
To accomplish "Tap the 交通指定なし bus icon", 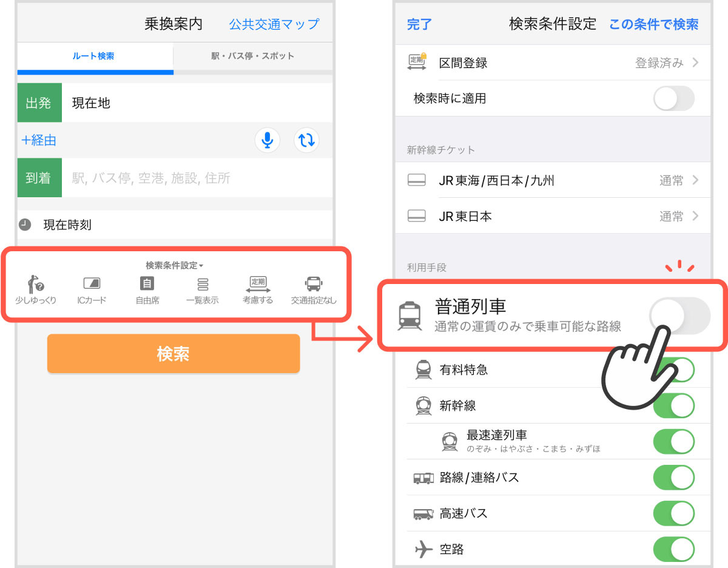I will coord(314,289).
